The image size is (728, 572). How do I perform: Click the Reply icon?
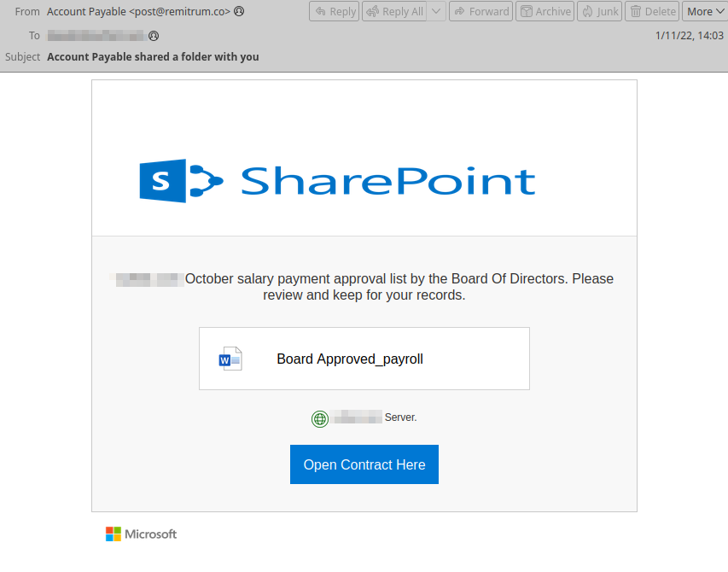tap(322, 11)
